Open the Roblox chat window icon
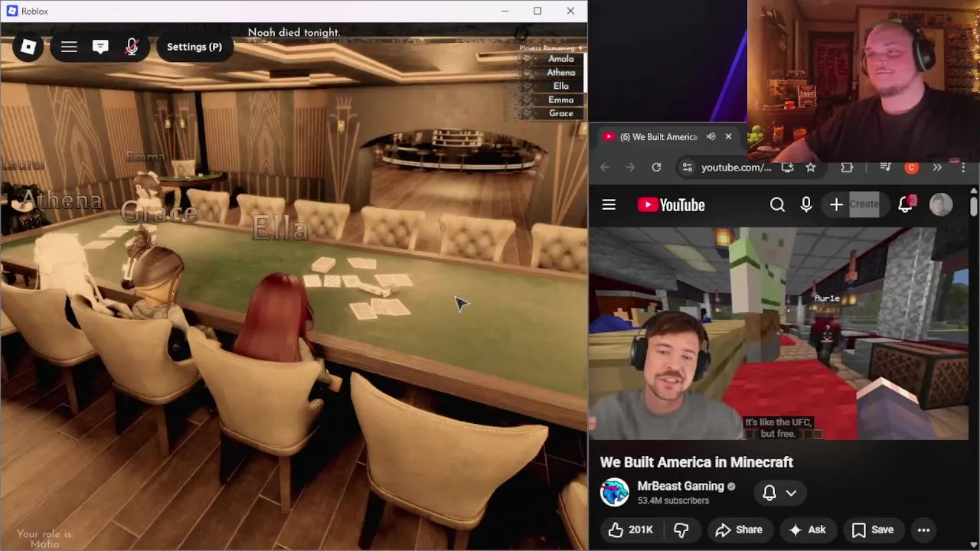Image resolution: width=980 pixels, height=551 pixels. (100, 47)
